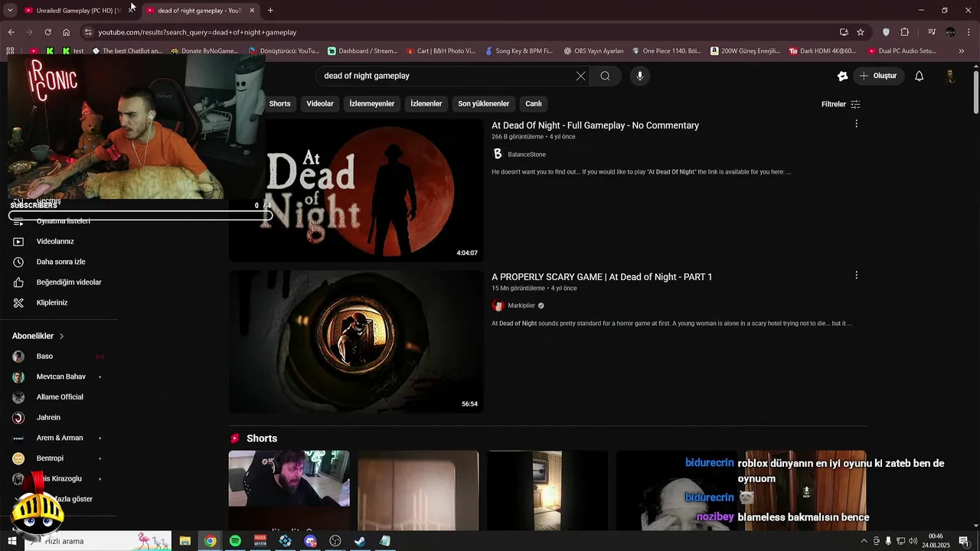980x551 pixels.
Task: Open Daha sonra izle in sidebar
Action: click(60, 262)
